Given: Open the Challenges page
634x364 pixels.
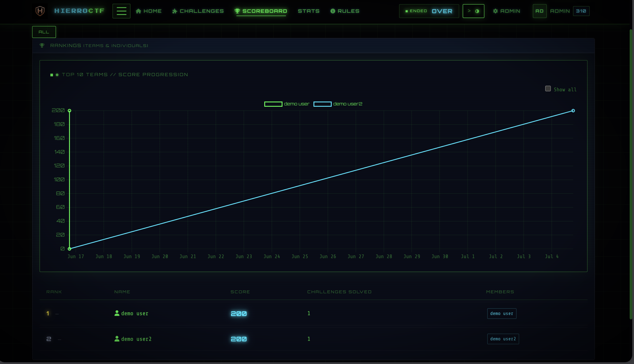Looking at the screenshot, I should pos(198,11).
